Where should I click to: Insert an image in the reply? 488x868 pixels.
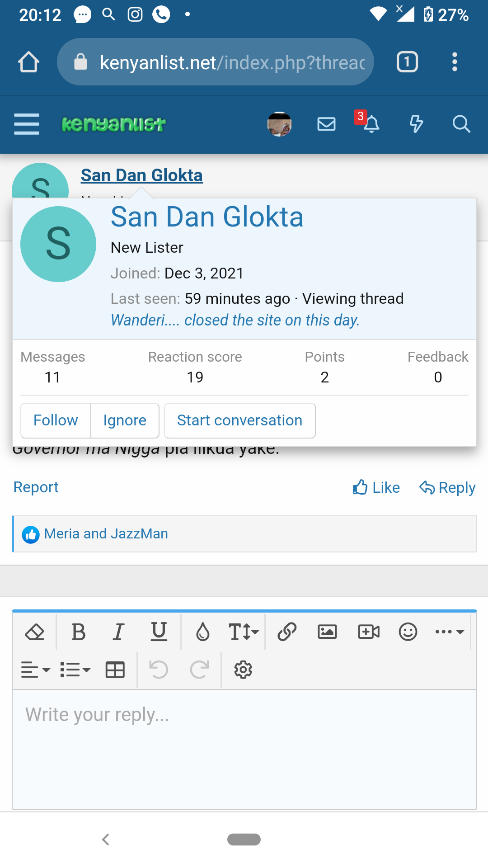[327, 632]
